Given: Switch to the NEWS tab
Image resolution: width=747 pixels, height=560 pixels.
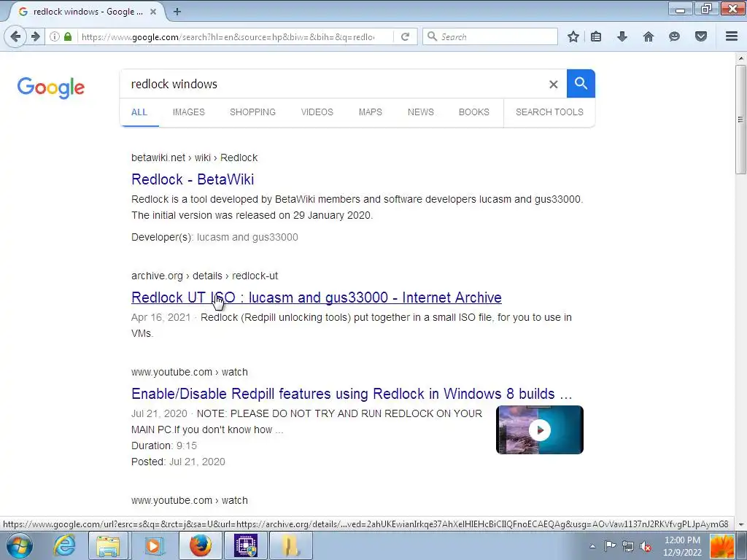Looking at the screenshot, I should (x=421, y=112).
